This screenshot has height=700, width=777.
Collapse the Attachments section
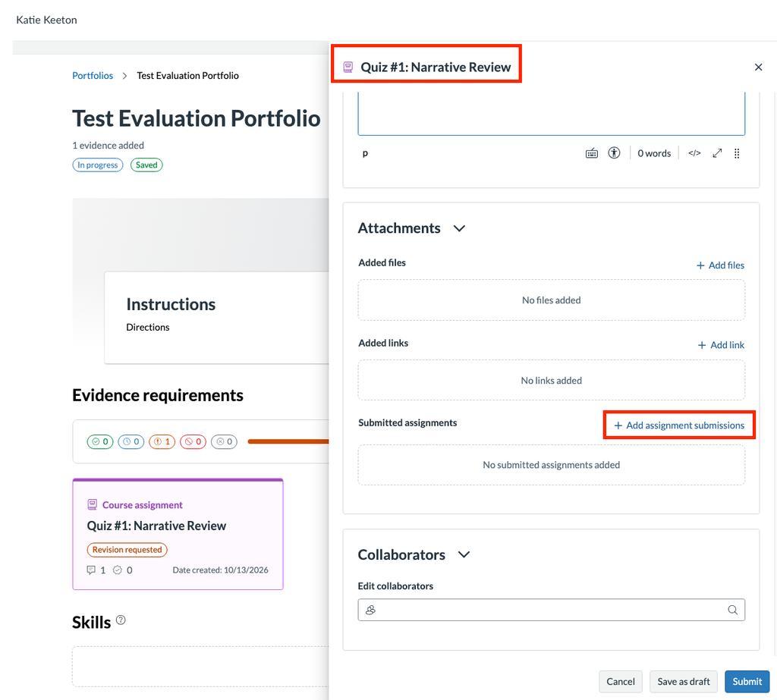pos(459,228)
